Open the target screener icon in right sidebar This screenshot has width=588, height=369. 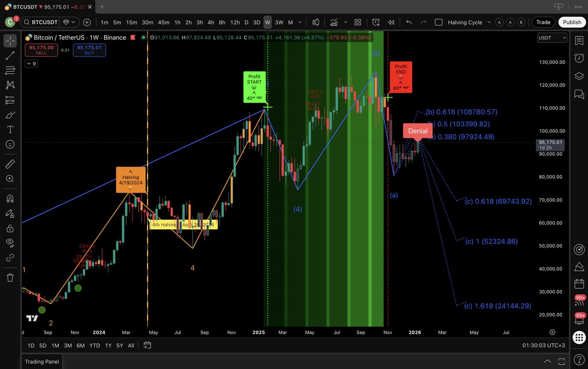point(579,249)
